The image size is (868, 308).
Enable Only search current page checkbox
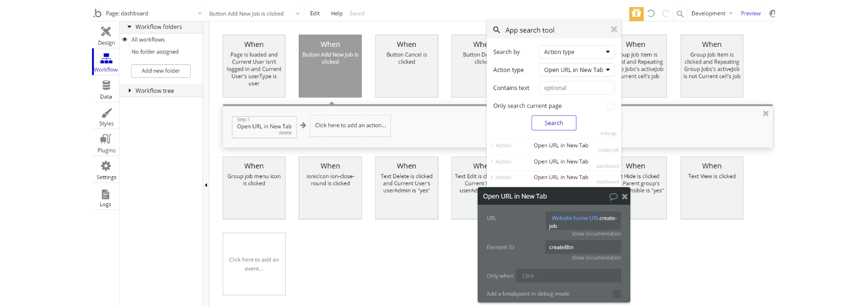coord(610,106)
